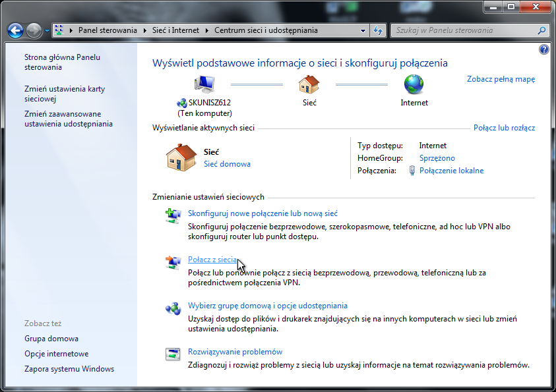Click the blue Help question mark icon
Viewport: 556px width, 392px height.
[544, 49]
